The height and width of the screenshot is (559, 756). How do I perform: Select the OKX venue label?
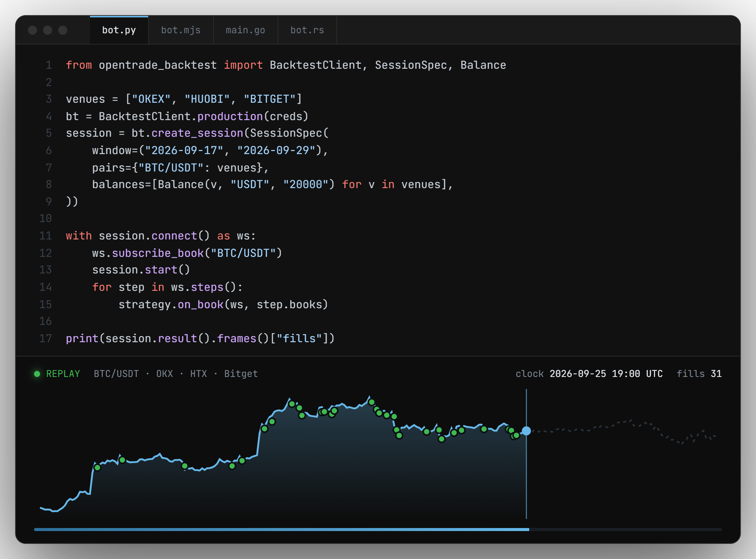(x=164, y=374)
